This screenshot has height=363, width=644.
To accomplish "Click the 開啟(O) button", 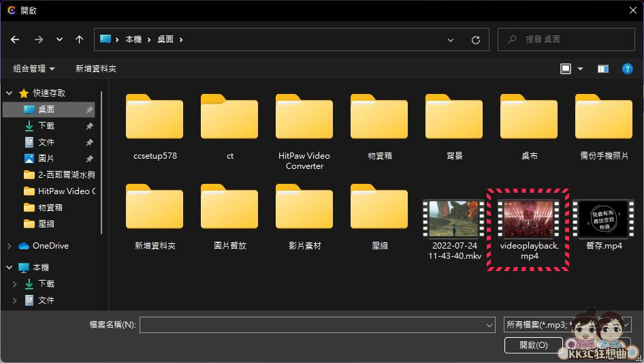I will coord(534,345).
